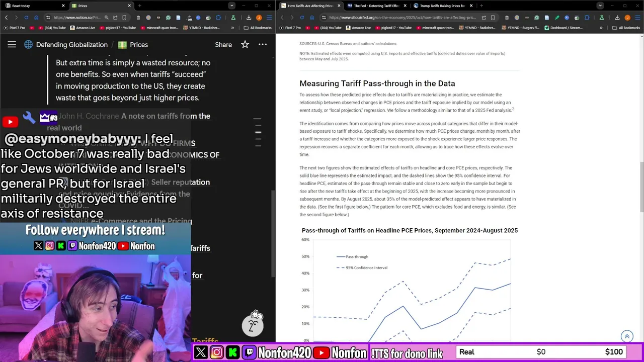This screenshot has height=362, width=644.
Task: Open downloads in right browser window
Action: pyautogui.click(x=617, y=17)
